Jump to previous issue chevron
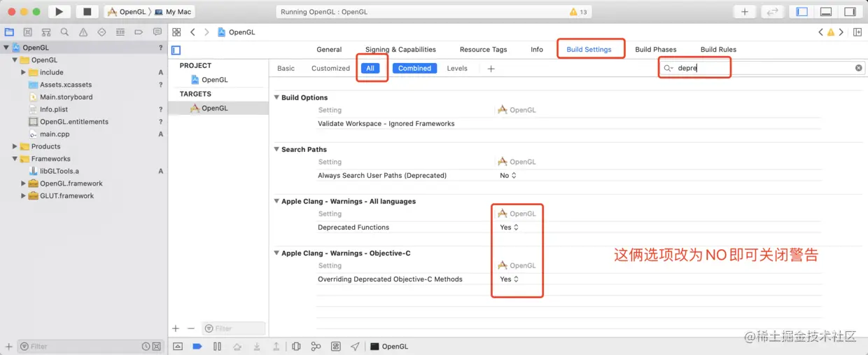Screen dimensions: 868x355 point(821,32)
